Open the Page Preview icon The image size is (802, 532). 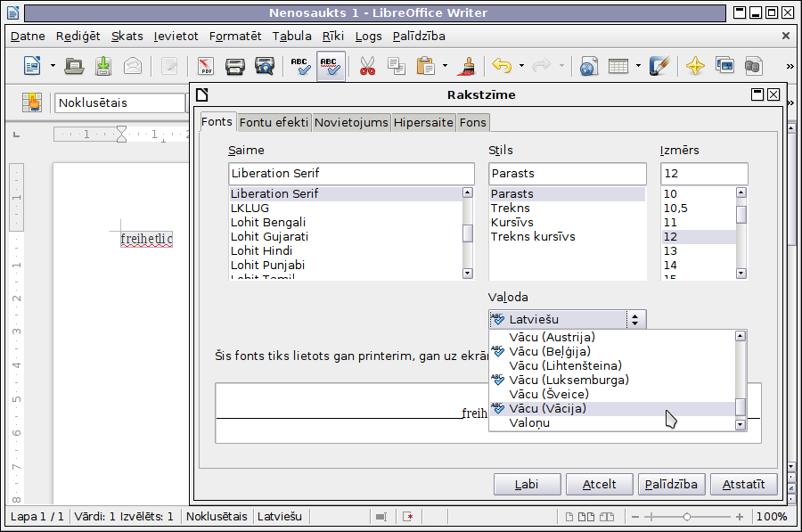pos(265,66)
